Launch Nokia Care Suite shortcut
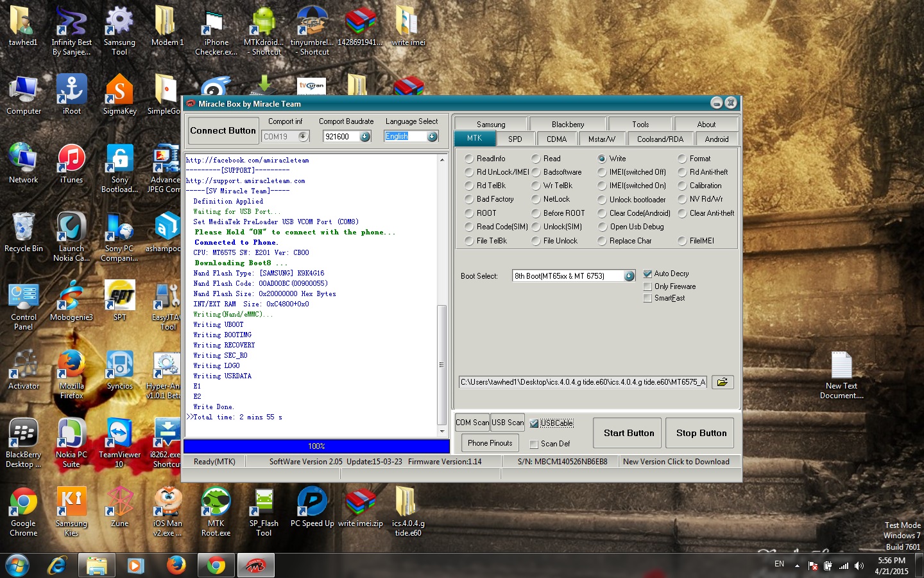 coord(71,236)
